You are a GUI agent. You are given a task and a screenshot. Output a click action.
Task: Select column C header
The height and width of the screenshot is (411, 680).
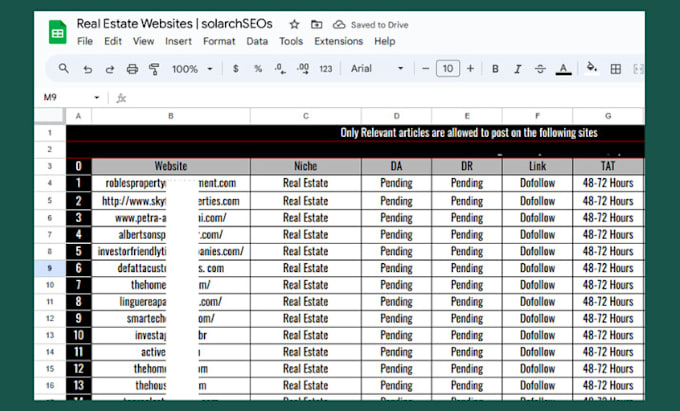(306, 116)
